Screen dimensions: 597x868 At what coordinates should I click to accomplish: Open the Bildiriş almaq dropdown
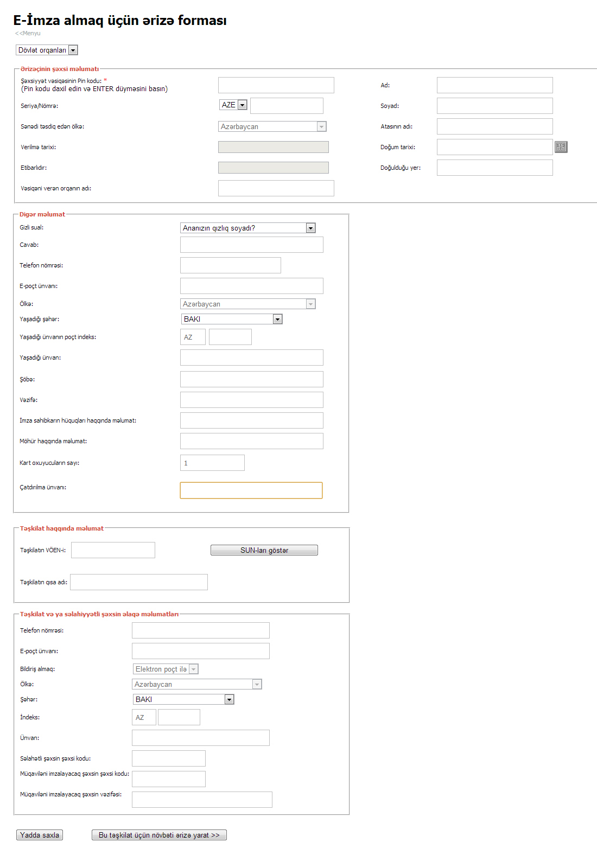tap(166, 669)
